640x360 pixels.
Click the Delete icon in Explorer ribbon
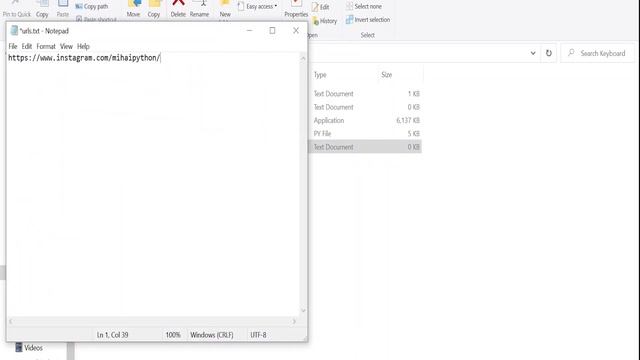point(178,8)
